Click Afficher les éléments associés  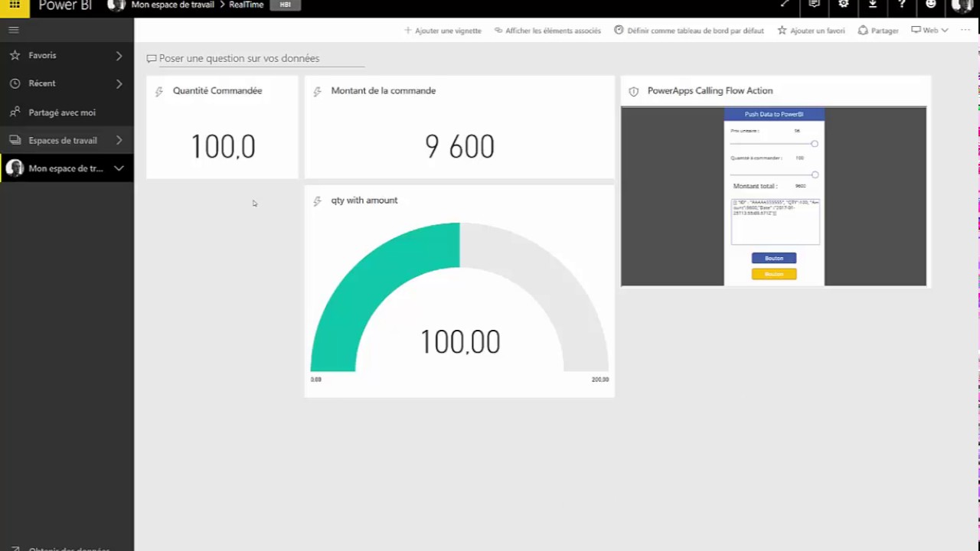click(547, 31)
